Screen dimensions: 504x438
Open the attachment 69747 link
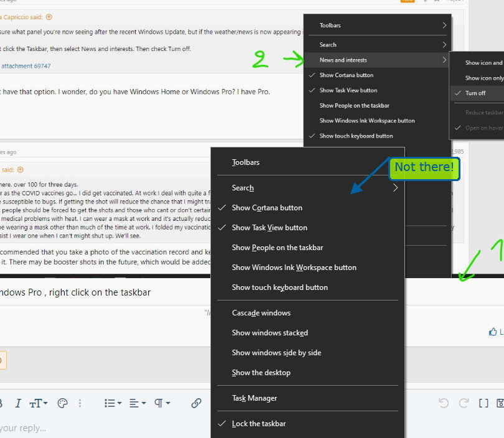tap(26, 65)
